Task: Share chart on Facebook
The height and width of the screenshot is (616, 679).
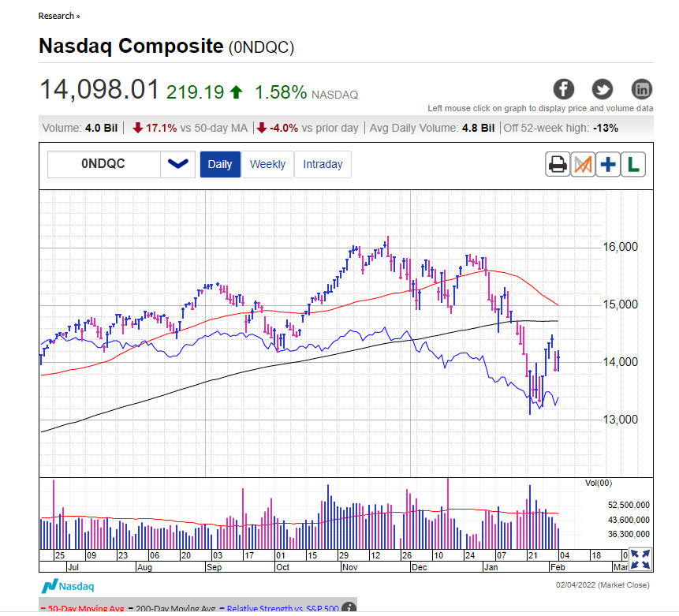Action: tap(563, 89)
